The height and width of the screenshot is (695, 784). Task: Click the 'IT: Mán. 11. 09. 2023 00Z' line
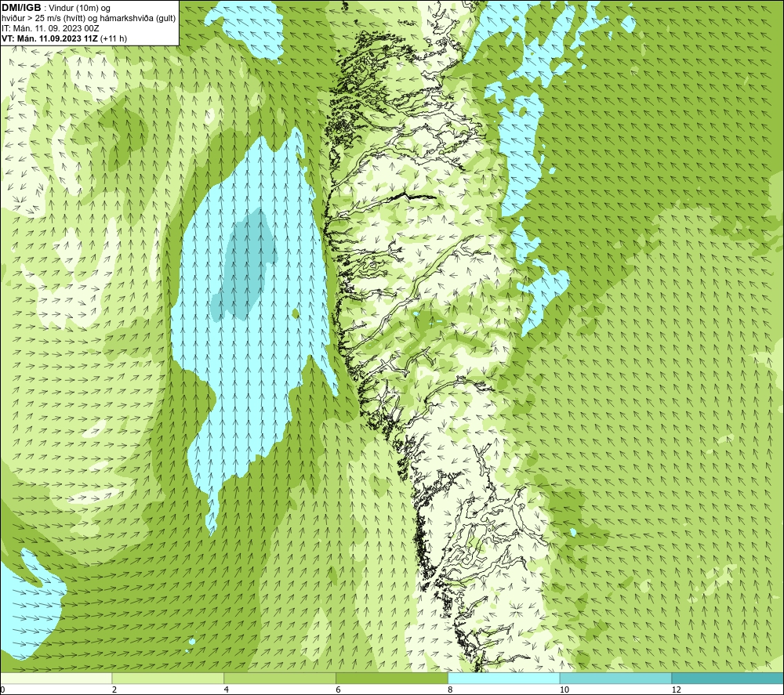(50, 28)
